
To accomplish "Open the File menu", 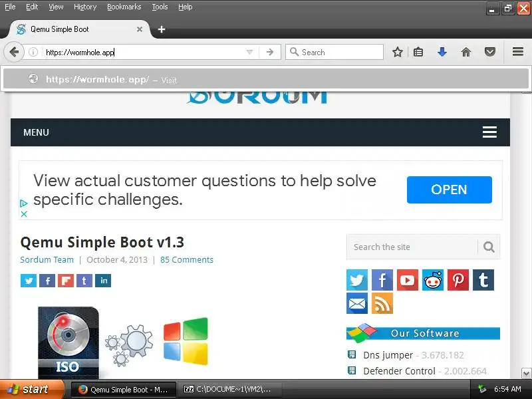I will pos(10,7).
